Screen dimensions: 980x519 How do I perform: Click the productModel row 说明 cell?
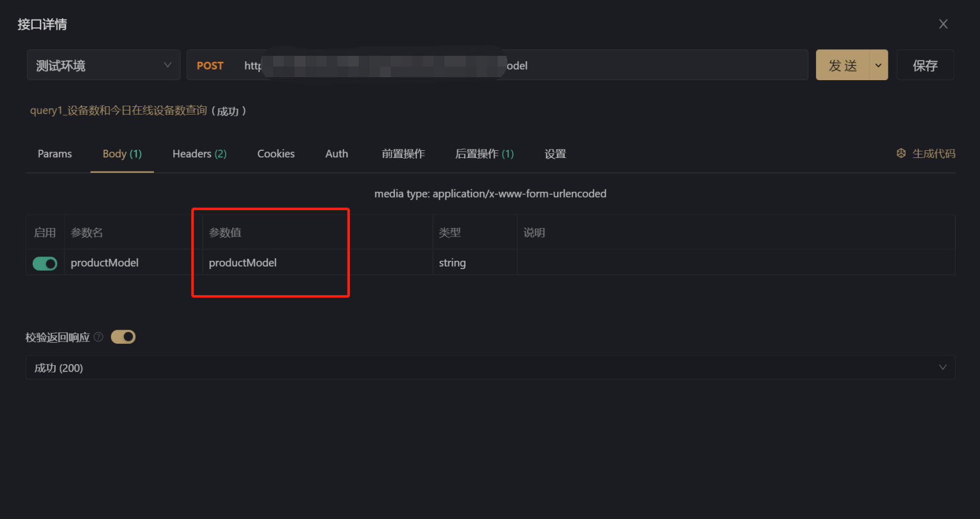pyautogui.click(x=736, y=262)
